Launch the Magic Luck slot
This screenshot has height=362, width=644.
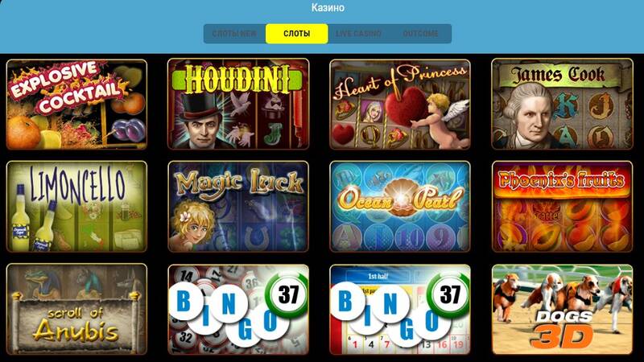pos(238,207)
